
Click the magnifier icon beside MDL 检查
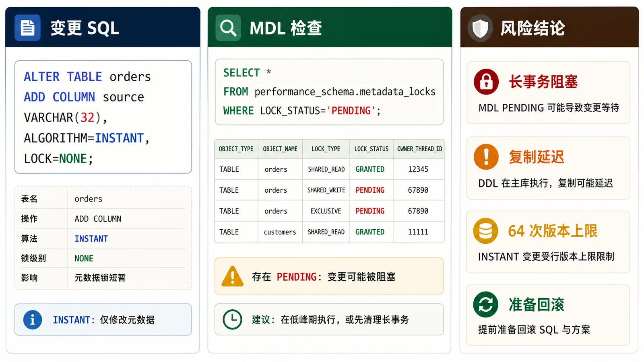228,28
